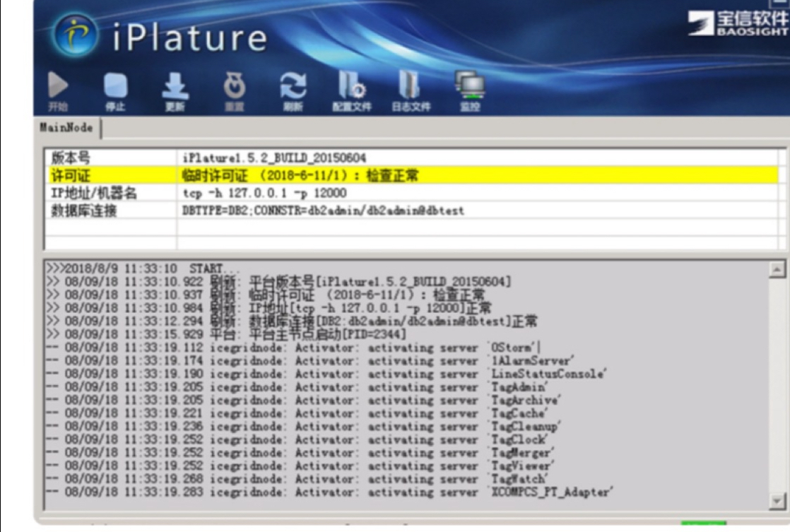
Task: Click log line activating server 'TagAdmin'
Action: click(297, 387)
